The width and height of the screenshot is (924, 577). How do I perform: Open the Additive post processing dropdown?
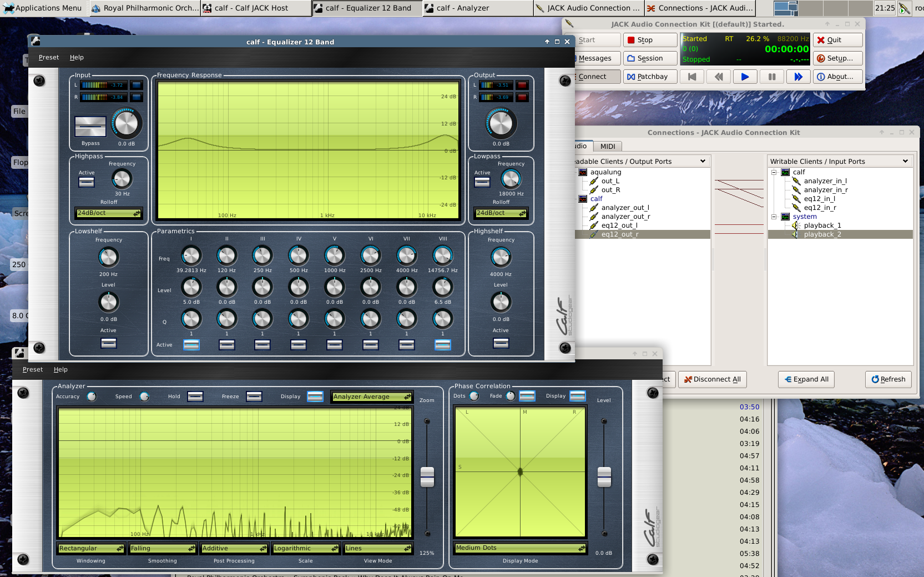pos(234,548)
